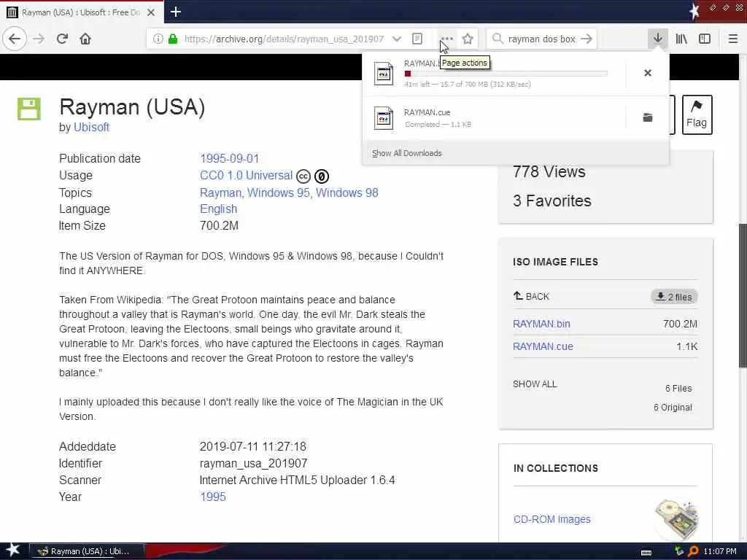Click the search magnifier icon
Viewport: 747px width, 560px height.
tap(498, 39)
